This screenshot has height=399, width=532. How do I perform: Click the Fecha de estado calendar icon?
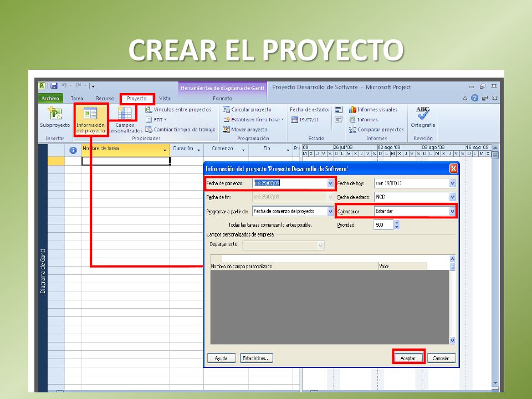coord(294,120)
